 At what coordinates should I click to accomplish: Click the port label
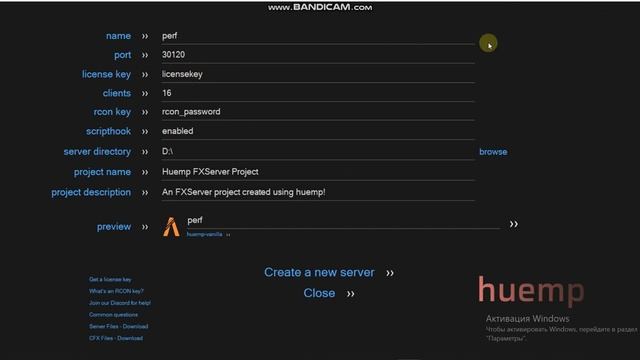pyautogui.click(x=122, y=55)
